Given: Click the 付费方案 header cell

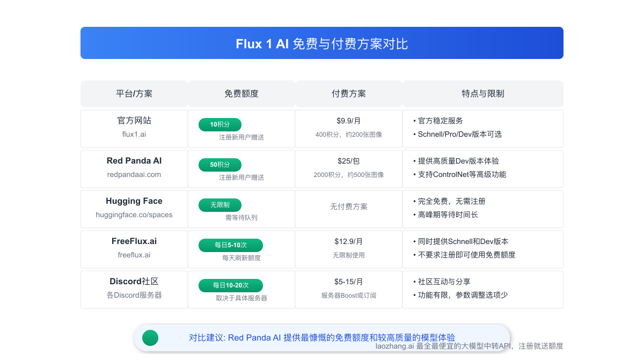Looking at the screenshot, I should point(348,93).
